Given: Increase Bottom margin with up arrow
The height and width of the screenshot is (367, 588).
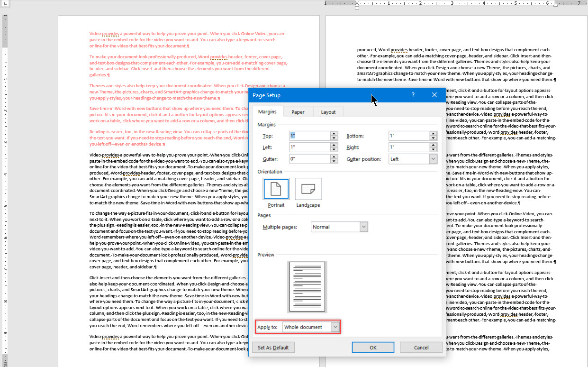Looking at the screenshot, I should point(433,134).
